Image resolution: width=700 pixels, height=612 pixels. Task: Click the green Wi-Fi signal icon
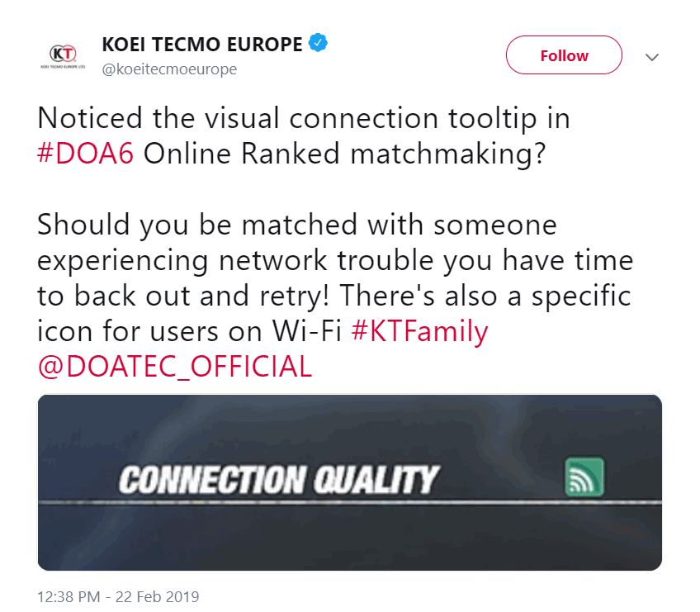(584, 477)
